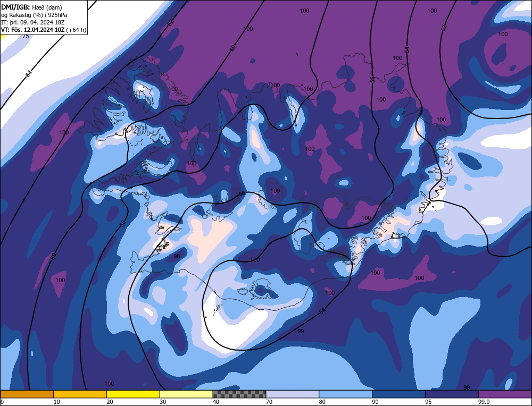
Task: Click legend tick label '70'
Action: click(x=269, y=402)
